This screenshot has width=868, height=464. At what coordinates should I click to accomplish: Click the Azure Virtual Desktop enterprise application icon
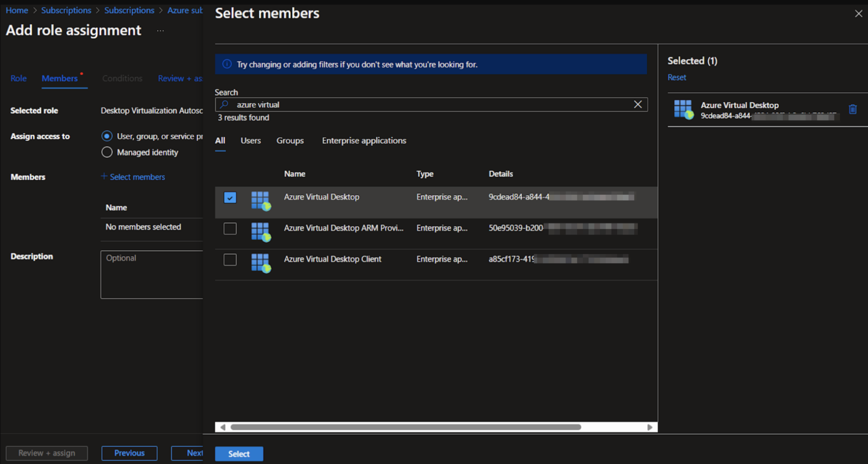pos(260,202)
